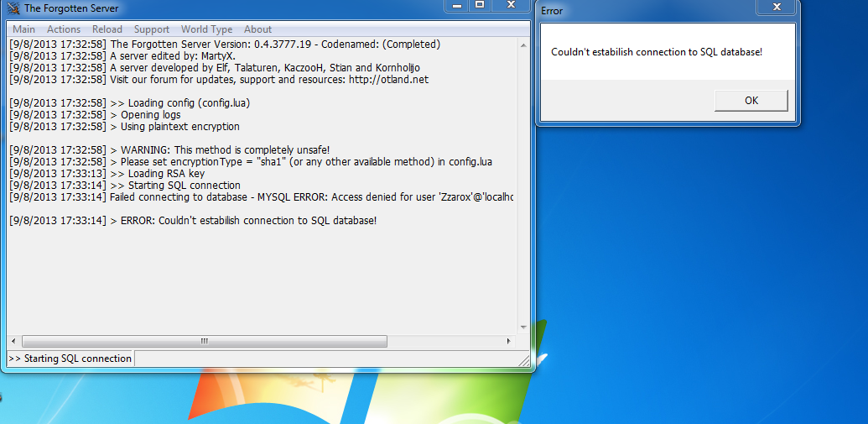Close the Error dialog window
868x424 pixels.
[x=777, y=7]
